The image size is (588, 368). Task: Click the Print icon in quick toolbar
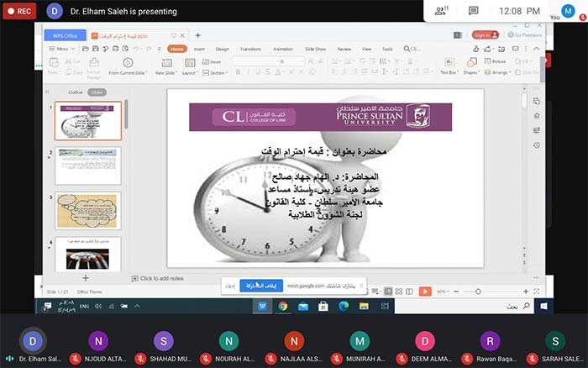coord(116,49)
